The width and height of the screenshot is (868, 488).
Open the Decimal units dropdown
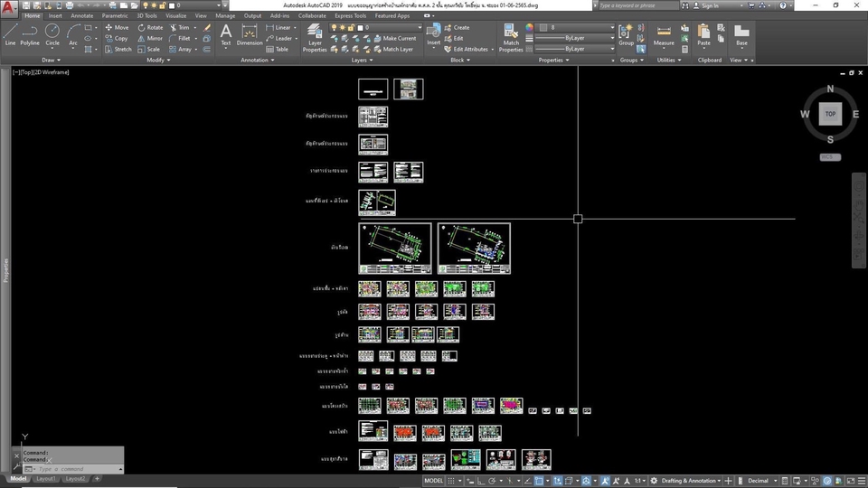761,481
